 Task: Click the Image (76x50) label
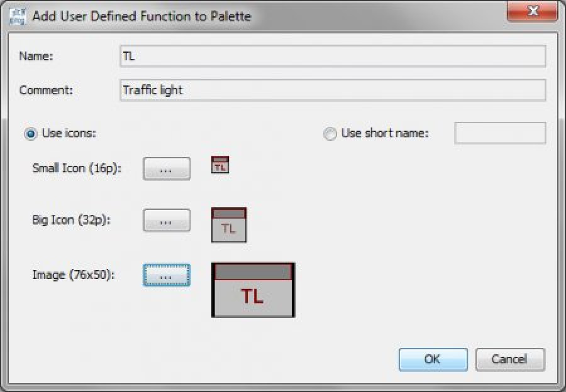click(x=74, y=275)
